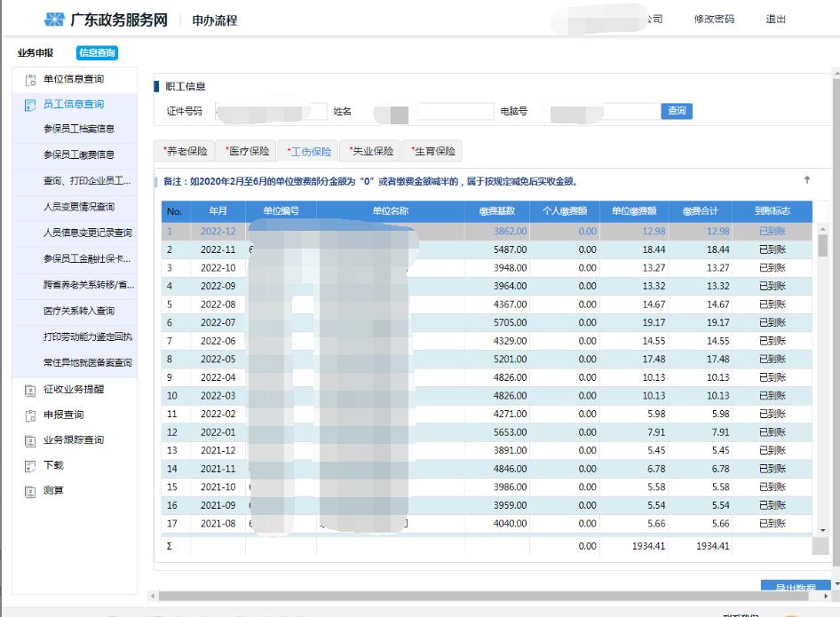The image size is (840, 617).
Task: Click the 已到账 status in the 2022-10 row
Action: pyautogui.click(x=773, y=268)
